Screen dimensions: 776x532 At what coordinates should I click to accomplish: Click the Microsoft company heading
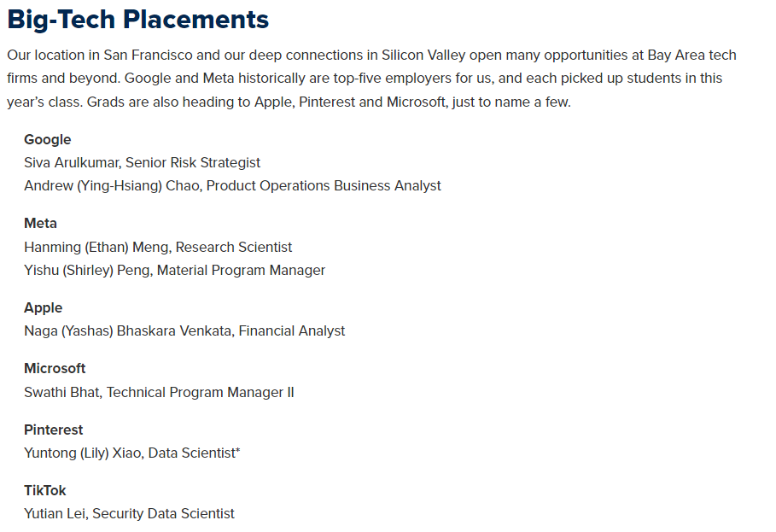pyautogui.click(x=55, y=368)
